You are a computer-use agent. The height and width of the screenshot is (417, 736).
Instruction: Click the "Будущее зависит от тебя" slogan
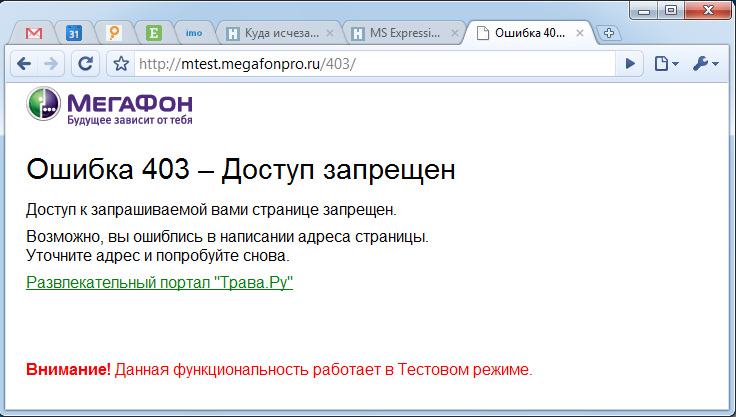(x=130, y=120)
